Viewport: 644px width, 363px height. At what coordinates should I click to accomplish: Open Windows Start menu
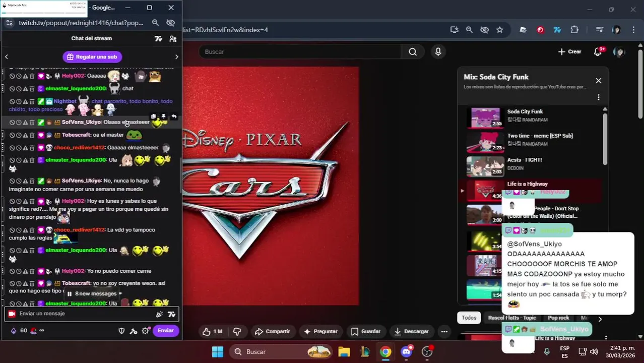[217, 352]
